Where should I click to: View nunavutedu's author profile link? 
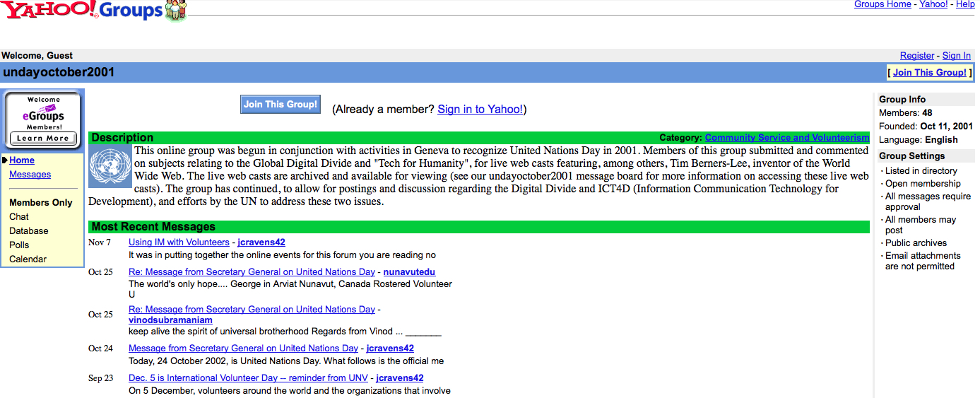[409, 272]
